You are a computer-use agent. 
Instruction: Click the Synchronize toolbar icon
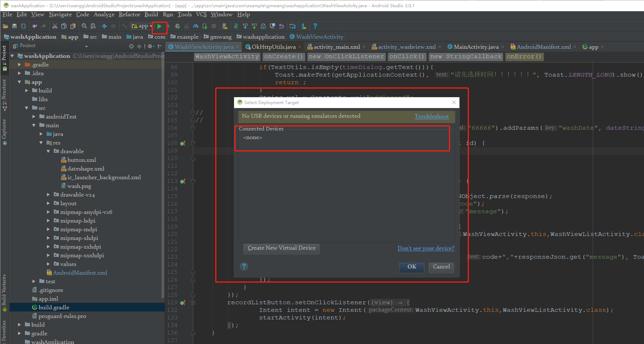point(23,26)
